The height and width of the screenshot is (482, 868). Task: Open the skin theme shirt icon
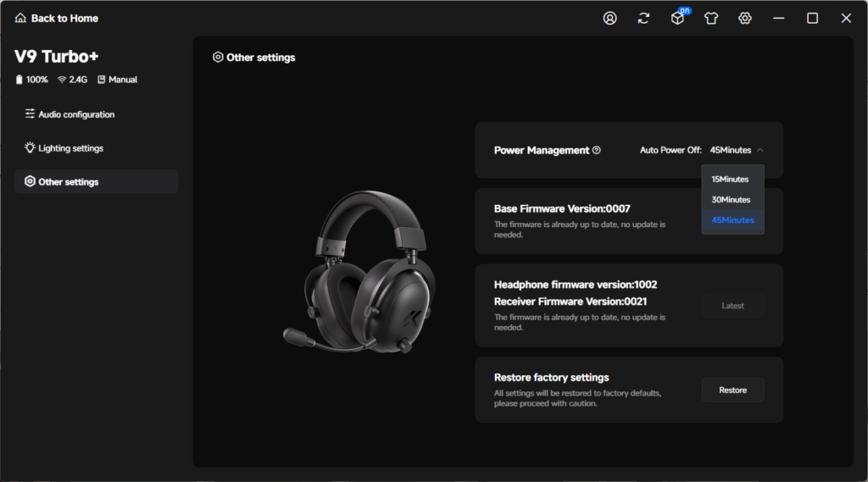(x=711, y=19)
